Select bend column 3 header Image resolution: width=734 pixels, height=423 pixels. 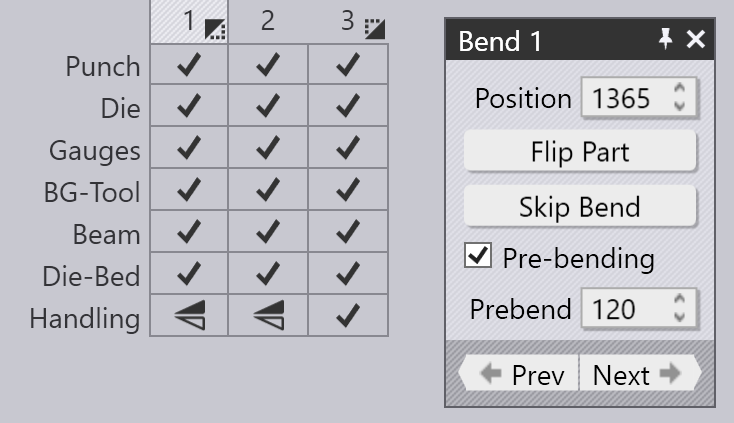(347, 22)
